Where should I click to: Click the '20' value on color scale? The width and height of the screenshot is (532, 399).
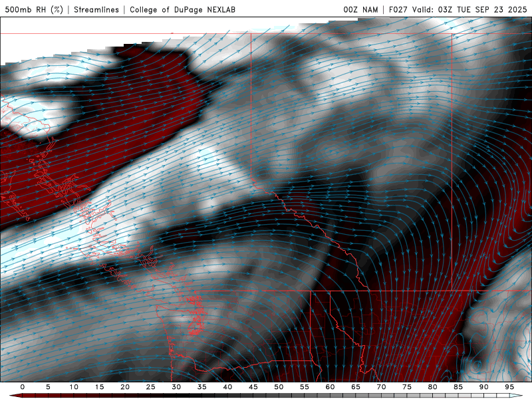click(125, 387)
